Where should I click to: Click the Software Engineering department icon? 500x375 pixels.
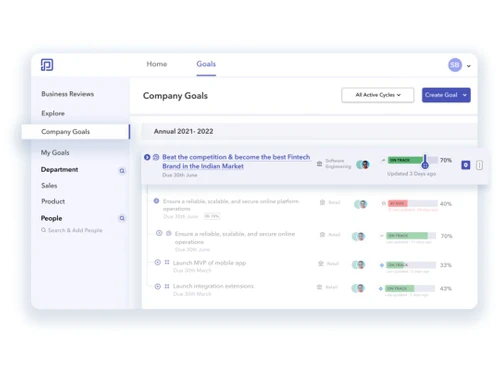(319, 164)
